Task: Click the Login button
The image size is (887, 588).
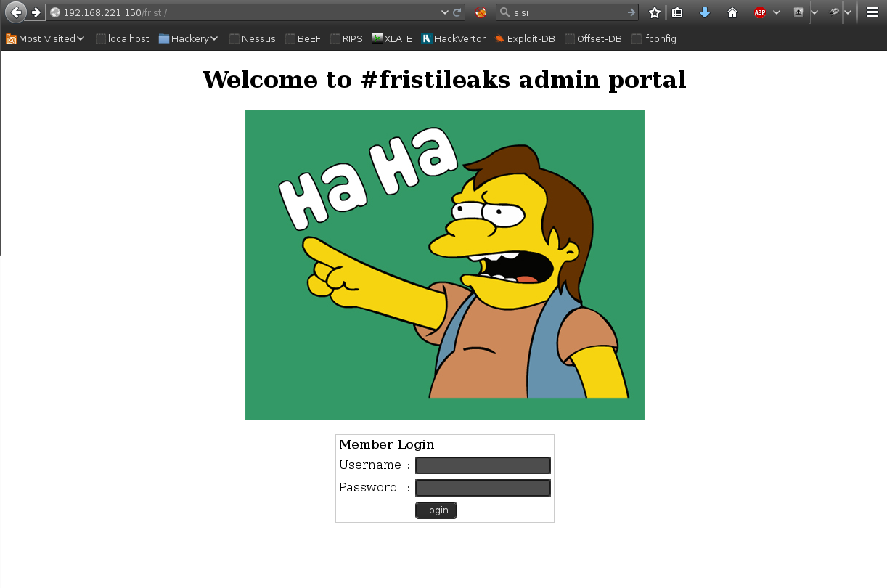Action: pyautogui.click(x=436, y=510)
